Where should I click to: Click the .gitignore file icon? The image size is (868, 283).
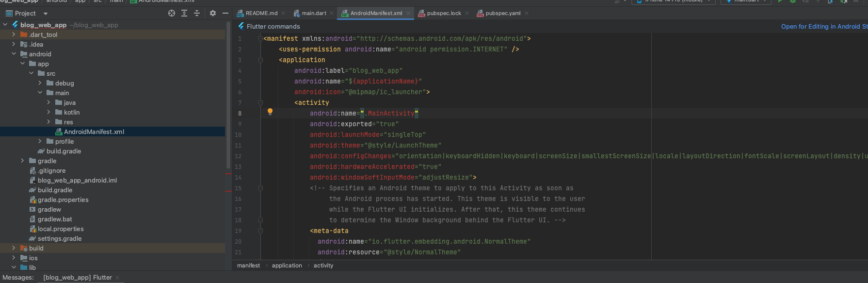pos(33,170)
